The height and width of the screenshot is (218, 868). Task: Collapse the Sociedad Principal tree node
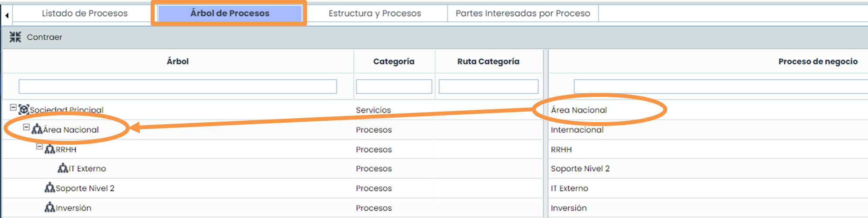pos(13,107)
